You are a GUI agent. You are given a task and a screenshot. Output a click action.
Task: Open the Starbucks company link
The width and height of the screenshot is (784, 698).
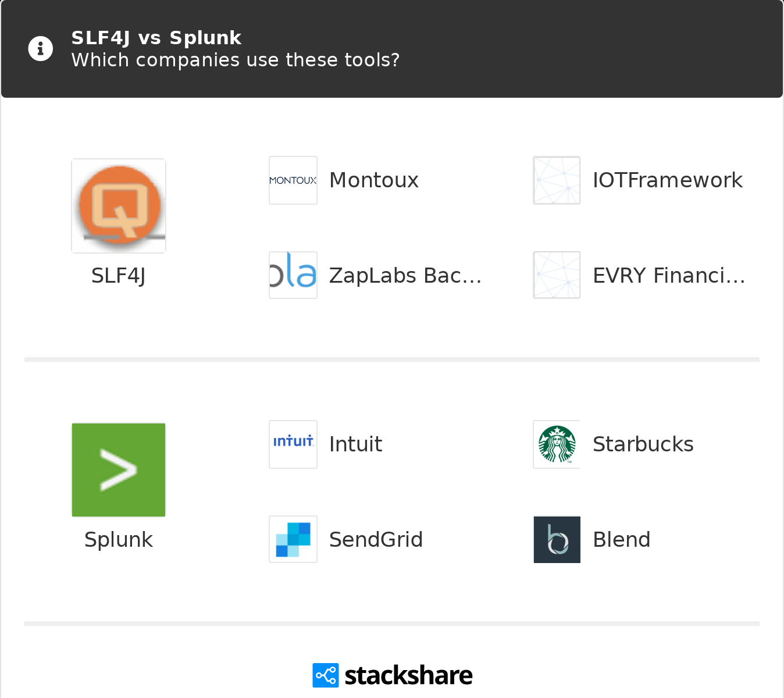(643, 444)
